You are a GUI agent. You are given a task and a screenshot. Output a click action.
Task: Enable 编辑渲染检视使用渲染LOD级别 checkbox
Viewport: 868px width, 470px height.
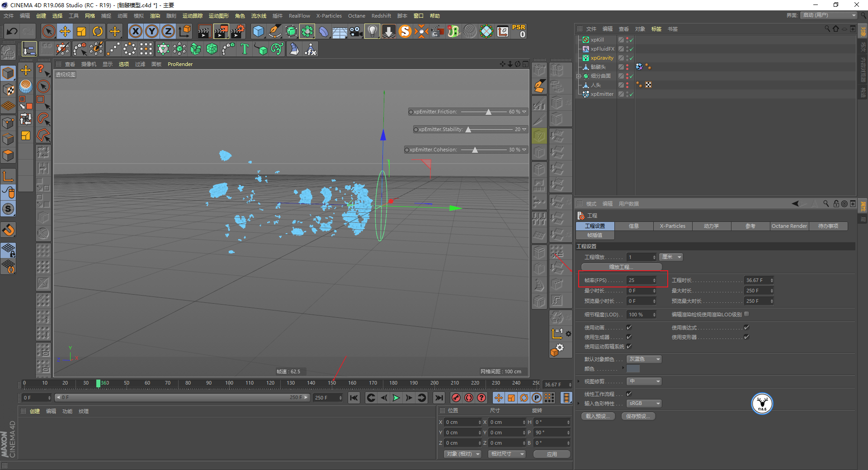(x=746, y=314)
